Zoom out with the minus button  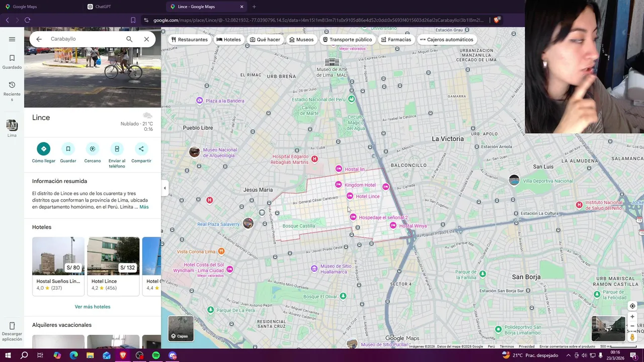(632, 326)
